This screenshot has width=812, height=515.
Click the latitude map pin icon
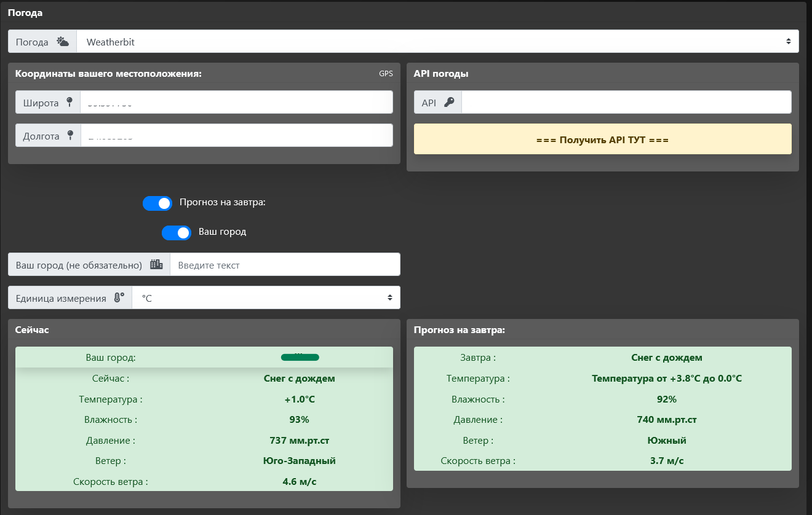pos(70,103)
